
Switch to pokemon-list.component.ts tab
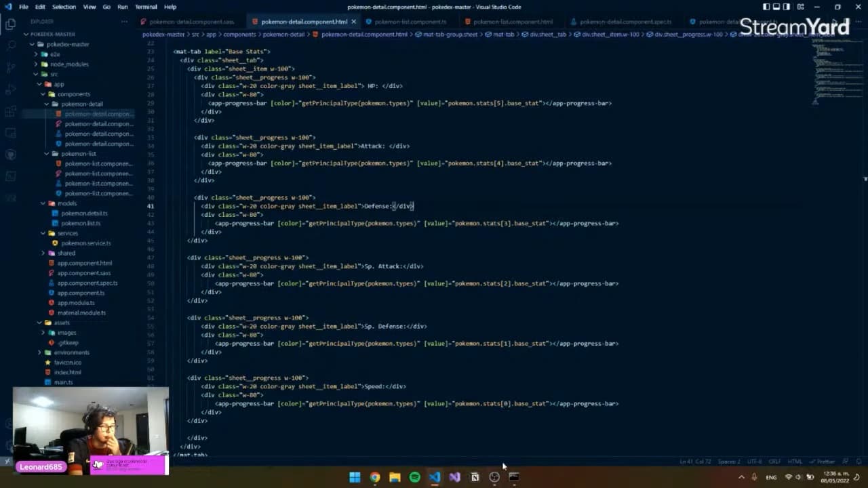(411, 22)
